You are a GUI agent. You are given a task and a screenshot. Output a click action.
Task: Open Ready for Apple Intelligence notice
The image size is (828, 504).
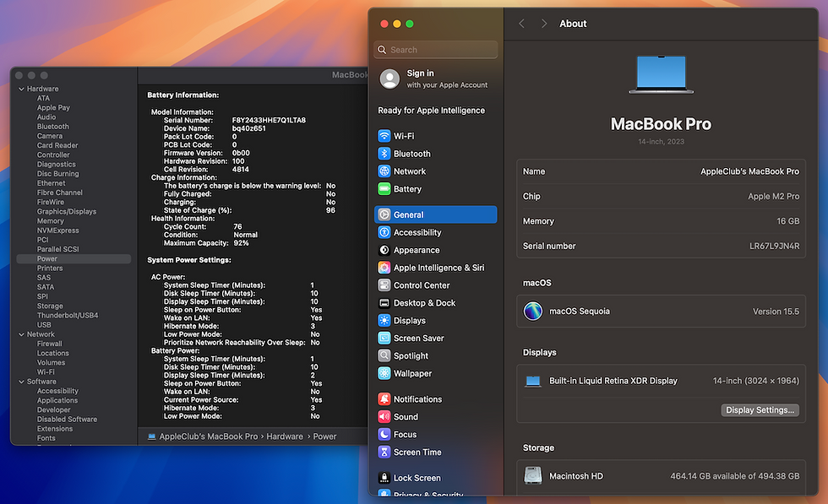tap(432, 111)
